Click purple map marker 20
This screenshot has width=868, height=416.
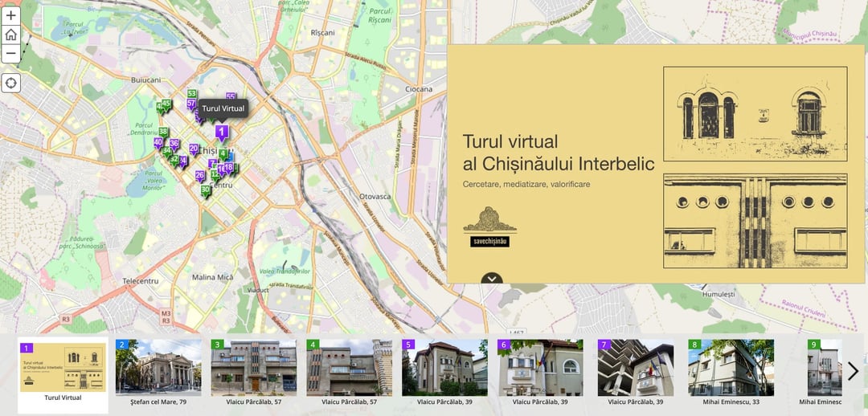coord(194,149)
